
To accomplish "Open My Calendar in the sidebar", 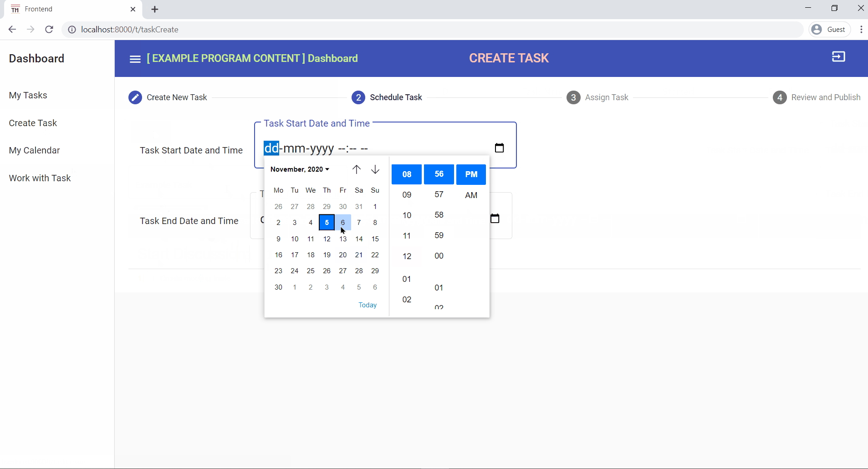I will [x=35, y=151].
